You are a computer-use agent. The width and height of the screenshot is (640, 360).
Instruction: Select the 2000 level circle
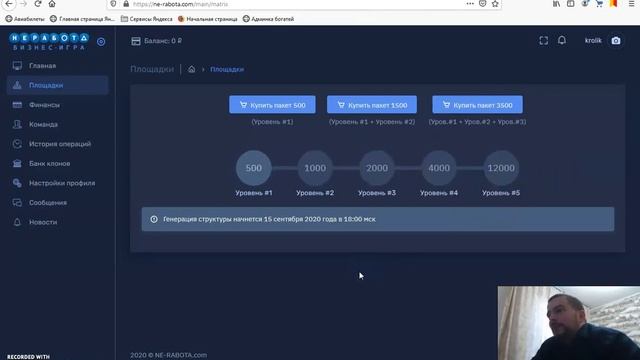[x=377, y=168]
